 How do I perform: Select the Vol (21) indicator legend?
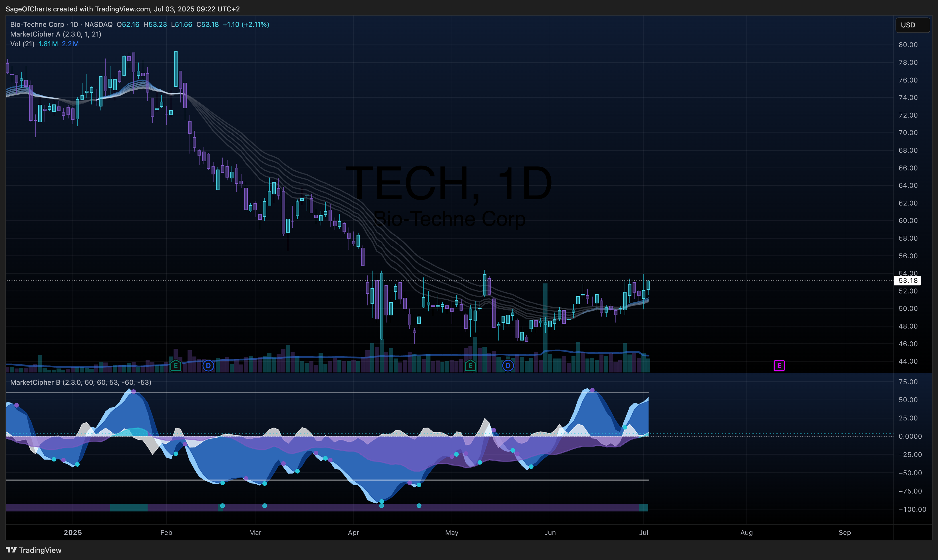click(x=22, y=44)
